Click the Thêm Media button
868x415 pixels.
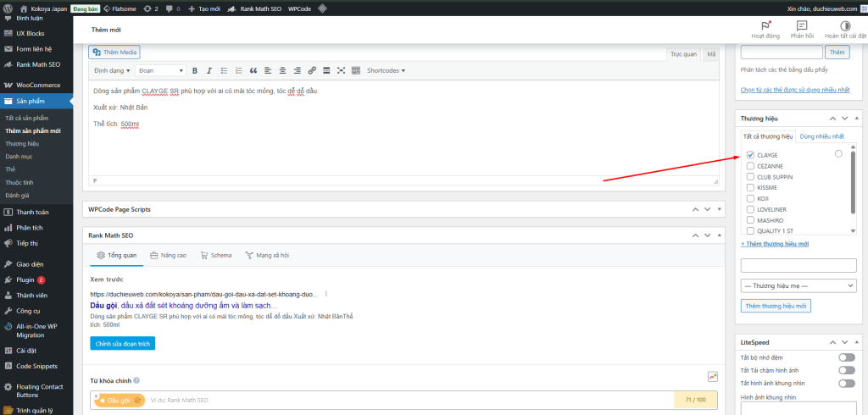[x=114, y=52]
